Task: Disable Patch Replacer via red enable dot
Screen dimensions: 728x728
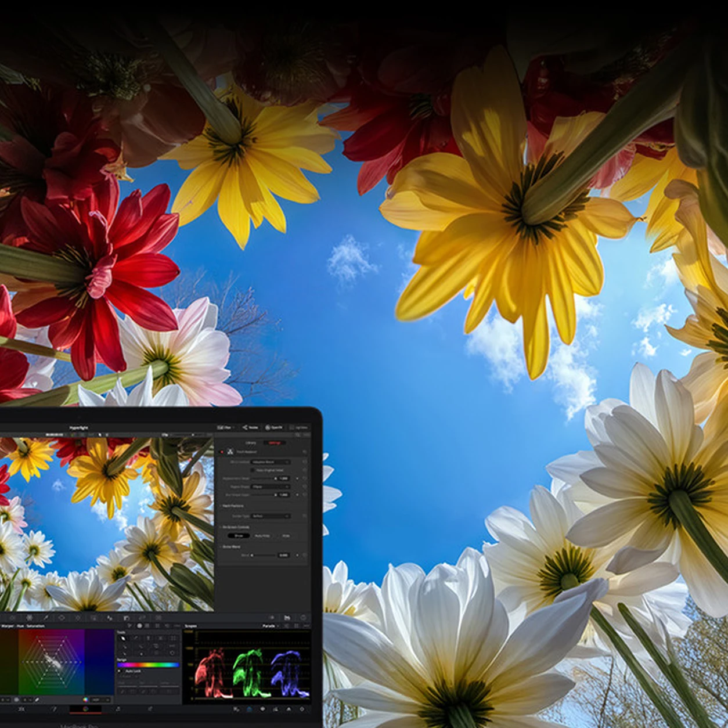Action: [x=222, y=452]
